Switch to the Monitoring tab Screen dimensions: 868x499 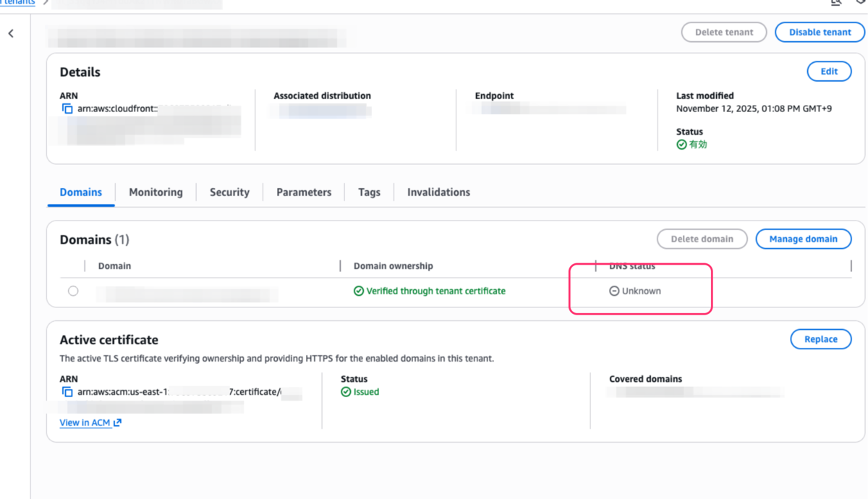(x=156, y=192)
